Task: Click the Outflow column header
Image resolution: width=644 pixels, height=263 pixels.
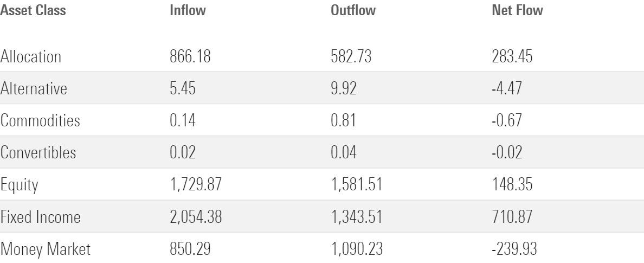Action: tap(353, 11)
